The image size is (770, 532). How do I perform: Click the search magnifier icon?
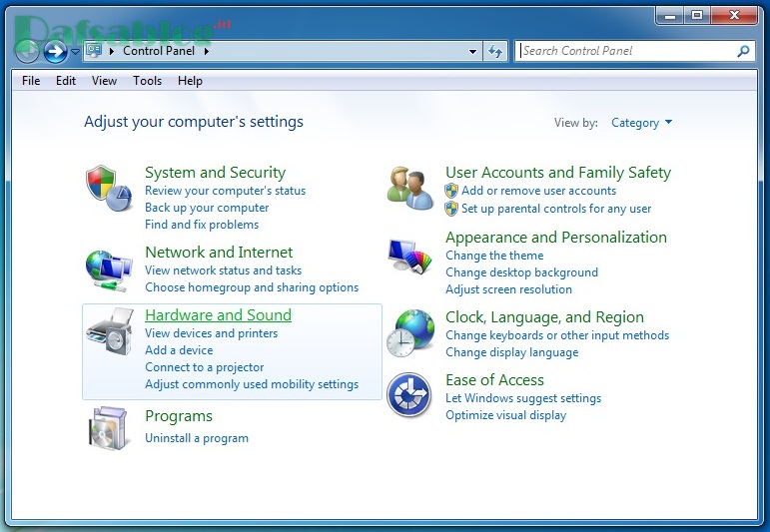click(x=743, y=51)
